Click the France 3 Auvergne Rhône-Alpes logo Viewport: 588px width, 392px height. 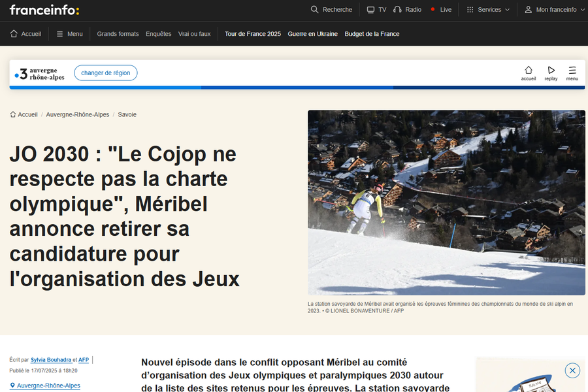(x=41, y=73)
